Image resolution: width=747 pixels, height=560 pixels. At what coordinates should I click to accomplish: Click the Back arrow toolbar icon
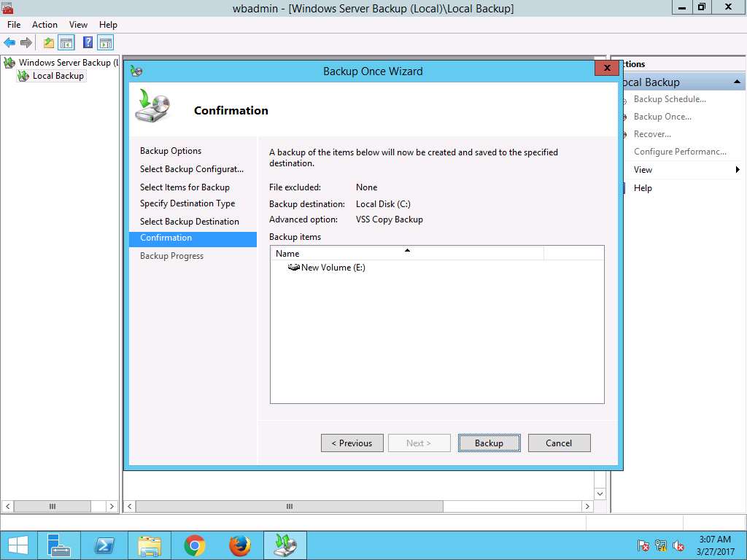coord(9,43)
